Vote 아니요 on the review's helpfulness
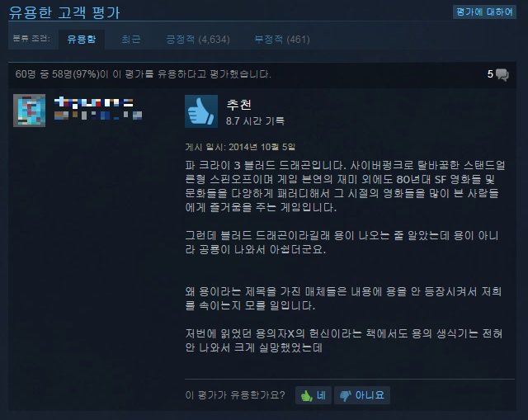Viewport: 528px width, 420px height. point(362,395)
